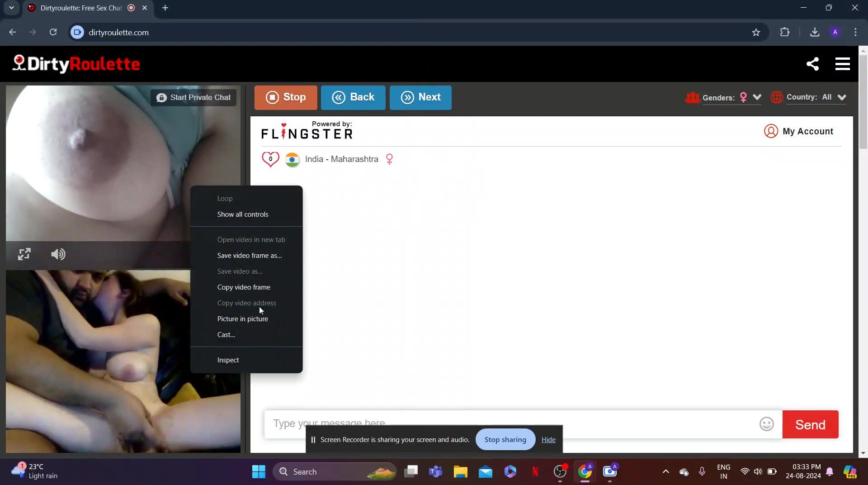
Task: Choose Inspect from the context menu
Action: tap(228, 360)
